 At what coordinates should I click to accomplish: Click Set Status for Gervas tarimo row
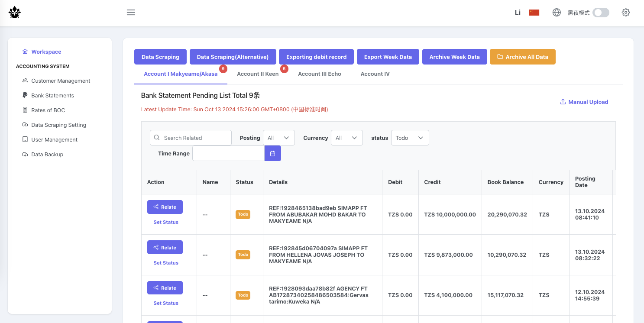click(x=166, y=303)
